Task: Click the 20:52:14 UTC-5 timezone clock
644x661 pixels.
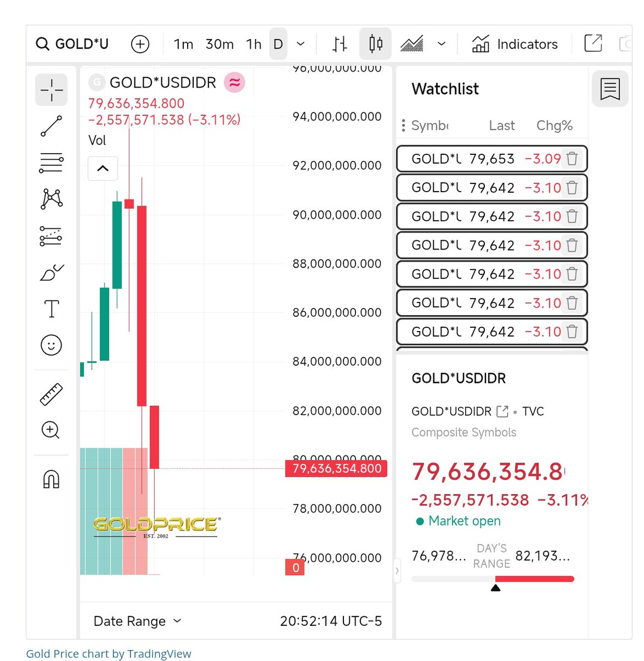Action: click(x=331, y=621)
